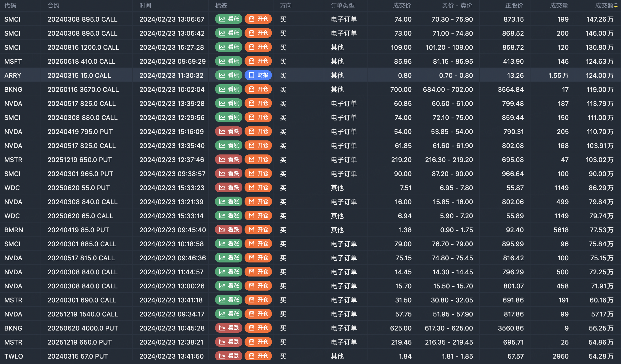Open the ARRY ticker link
The height and width of the screenshot is (364, 621).
pyautogui.click(x=13, y=76)
